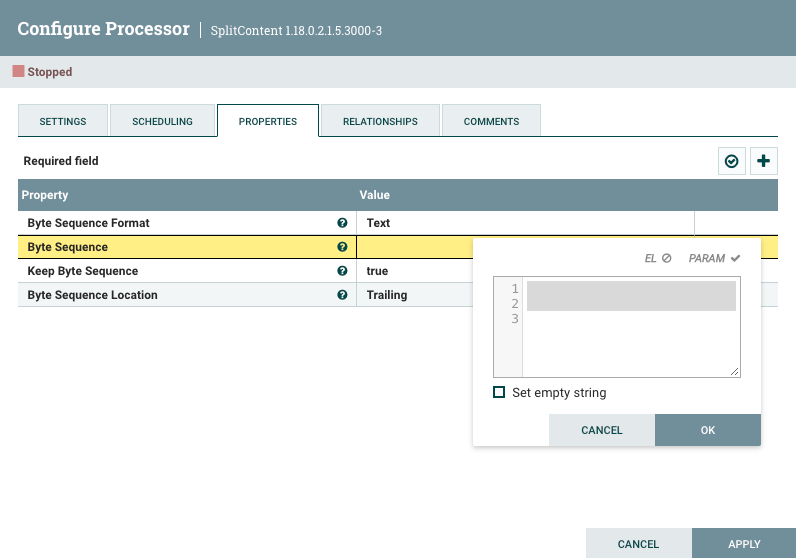Enable the Set empty string checkbox

499,393
